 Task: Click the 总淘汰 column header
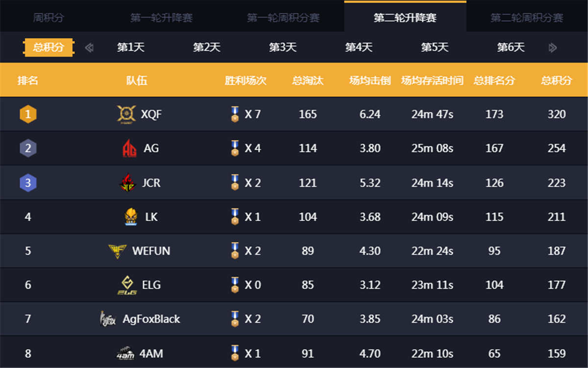(x=308, y=80)
